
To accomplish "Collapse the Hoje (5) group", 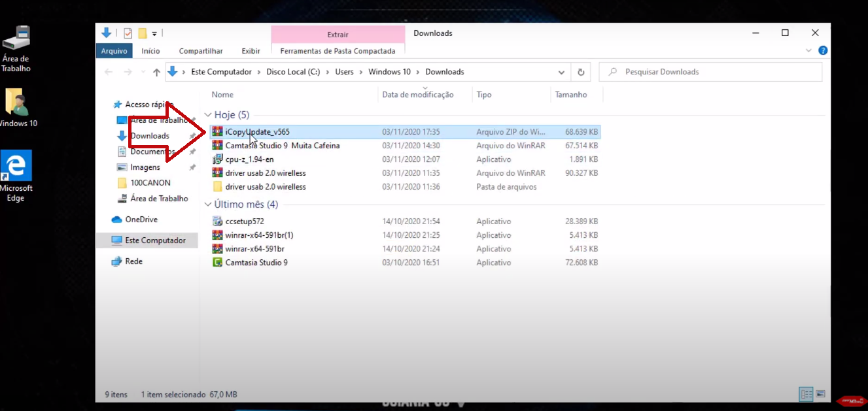I will [x=208, y=115].
